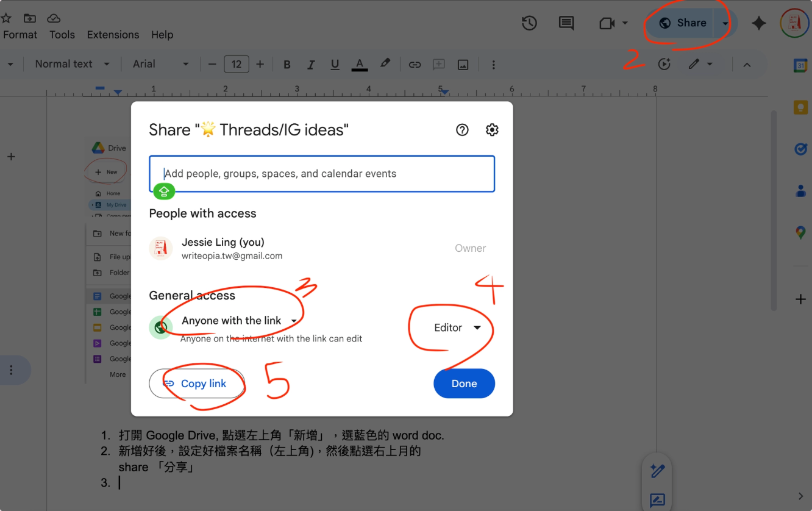Image resolution: width=812 pixels, height=511 pixels.
Task: Click the Copy link button
Action: 197,384
